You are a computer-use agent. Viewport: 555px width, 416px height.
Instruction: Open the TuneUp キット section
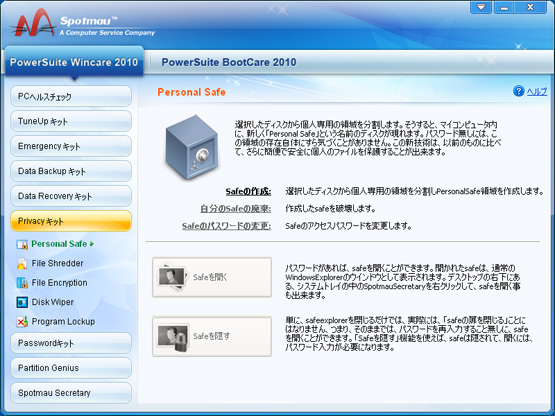(71, 121)
